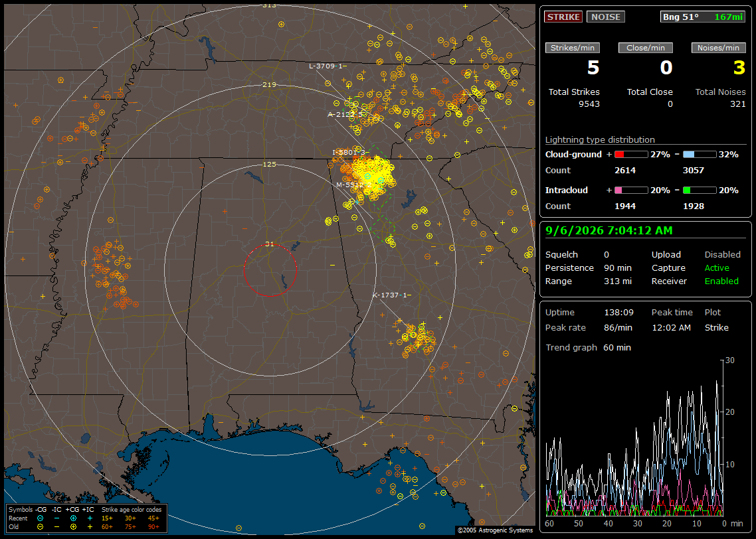Click storm cell label L-3709-1
Viewport: 756px width, 539px height.
coord(326,66)
